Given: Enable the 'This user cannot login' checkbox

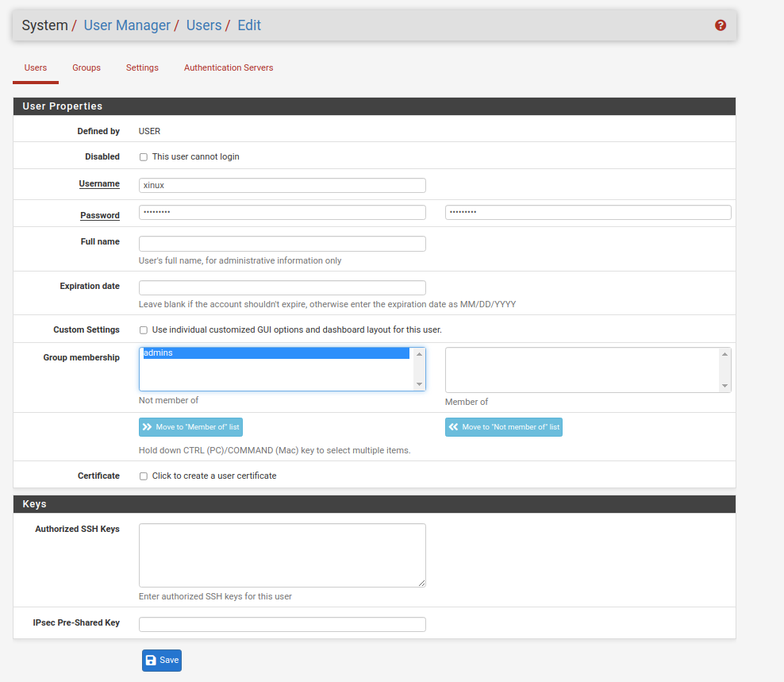Looking at the screenshot, I should click(144, 157).
